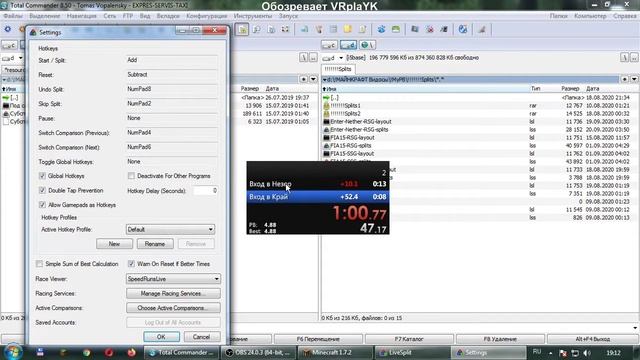This screenshot has width=640, height=360.
Task: Click the green toolbar icon beside the paw print
Action: [x=396, y=29]
